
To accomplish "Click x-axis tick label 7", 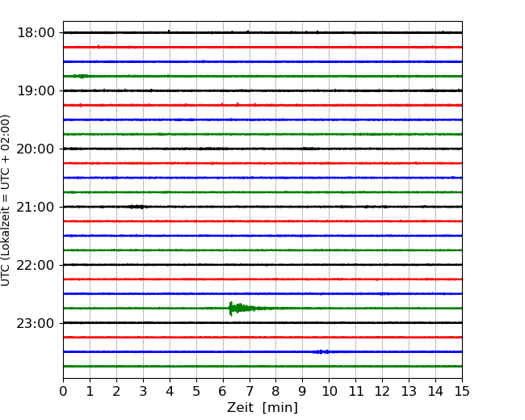I will (250, 391).
